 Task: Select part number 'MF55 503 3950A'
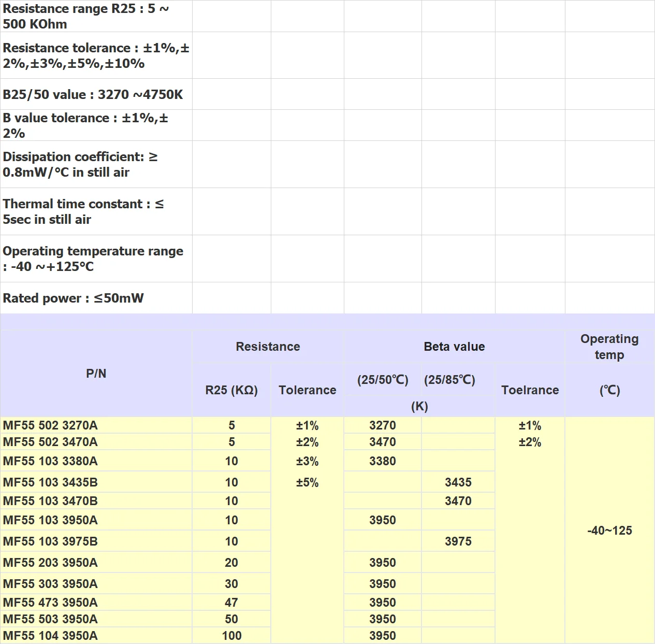click(96, 619)
